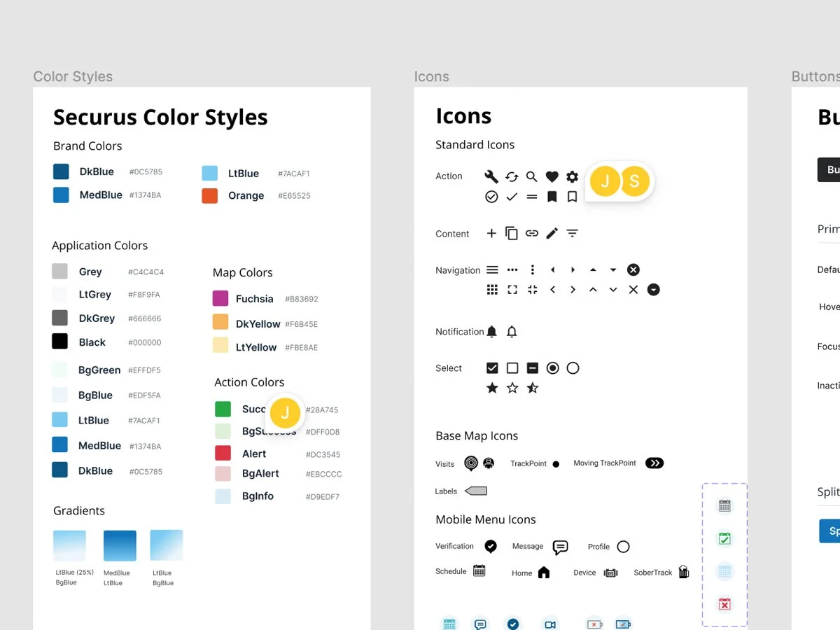Select the Verification badge icon
840x630 pixels.
pyautogui.click(x=491, y=546)
